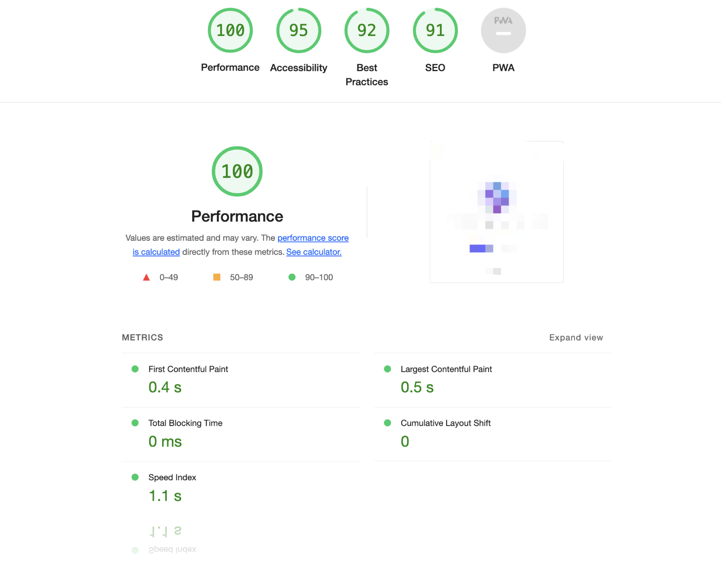
Task: Click the Performance 100 score gauge at top
Action: (230, 30)
